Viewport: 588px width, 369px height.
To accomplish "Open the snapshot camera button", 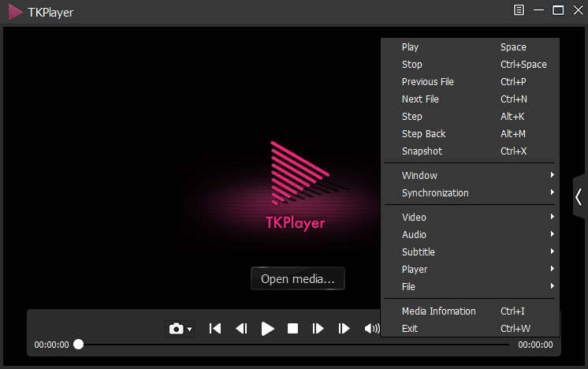I will [x=177, y=329].
